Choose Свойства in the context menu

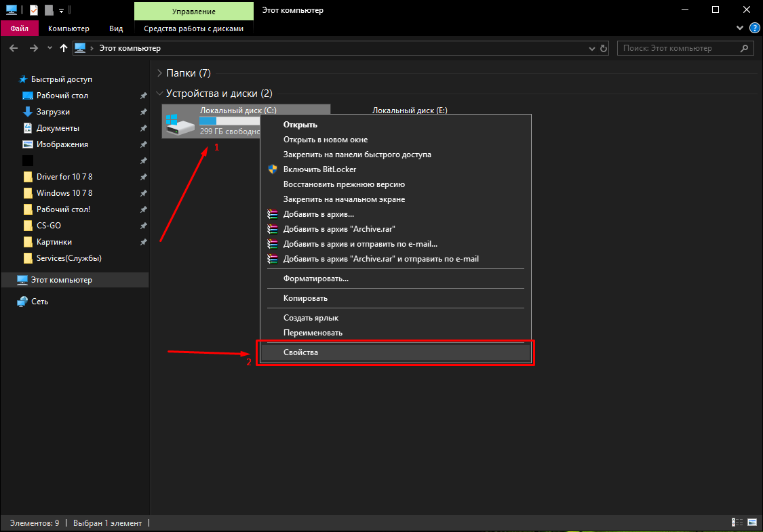[x=395, y=352]
